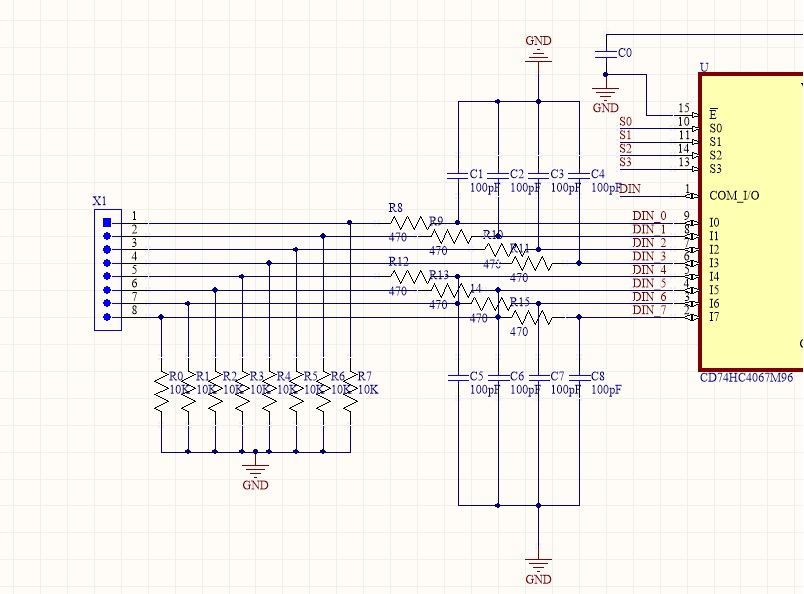The image size is (804, 594).
Task: Select the DIN_2 net label
Action: 649,243
